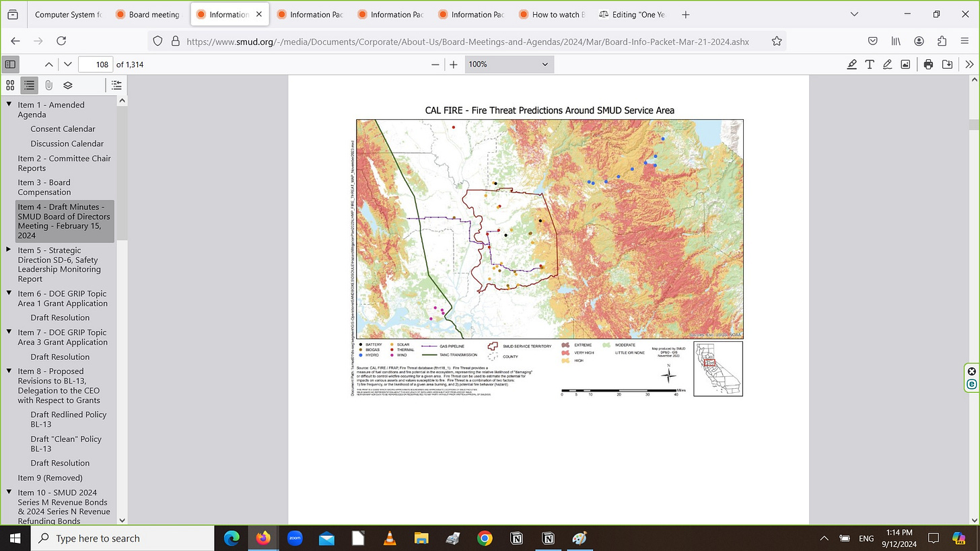The width and height of the screenshot is (980, 551).
Task: Select the add text annotation tool
Action: 870,65
